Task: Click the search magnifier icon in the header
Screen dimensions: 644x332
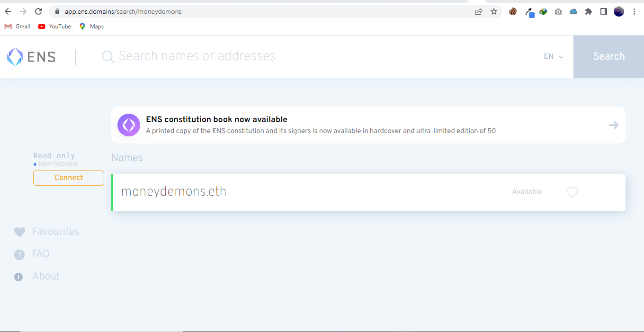Action: [107, 56]
